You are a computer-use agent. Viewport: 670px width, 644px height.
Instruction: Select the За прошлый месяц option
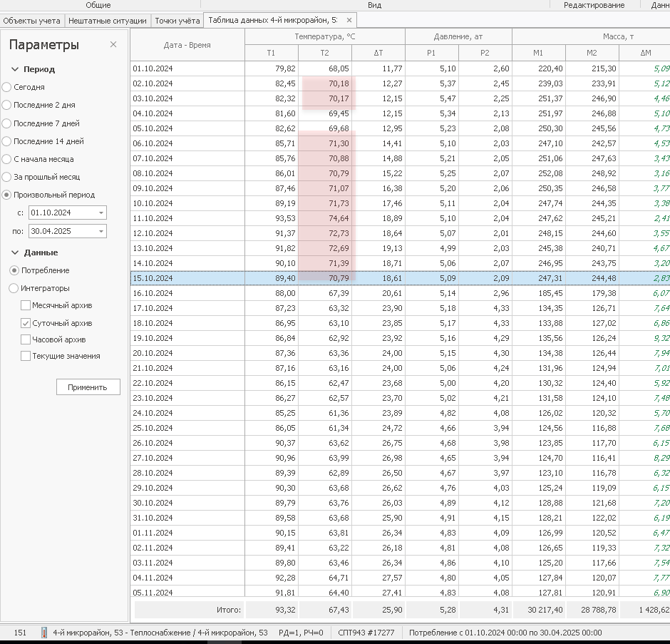pyautogui.click(x=7, y=177)
